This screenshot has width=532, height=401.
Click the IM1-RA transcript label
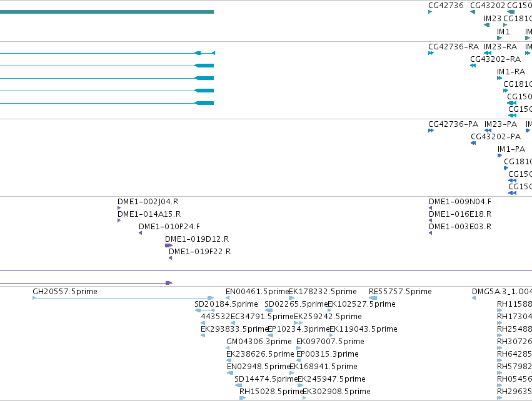pyautogui.click(x=511, y=72)
